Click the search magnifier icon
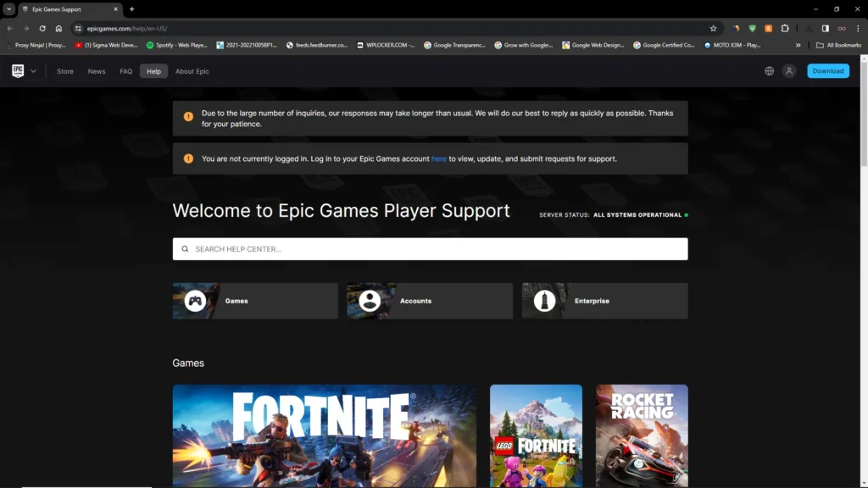 (x=185, y=249)
